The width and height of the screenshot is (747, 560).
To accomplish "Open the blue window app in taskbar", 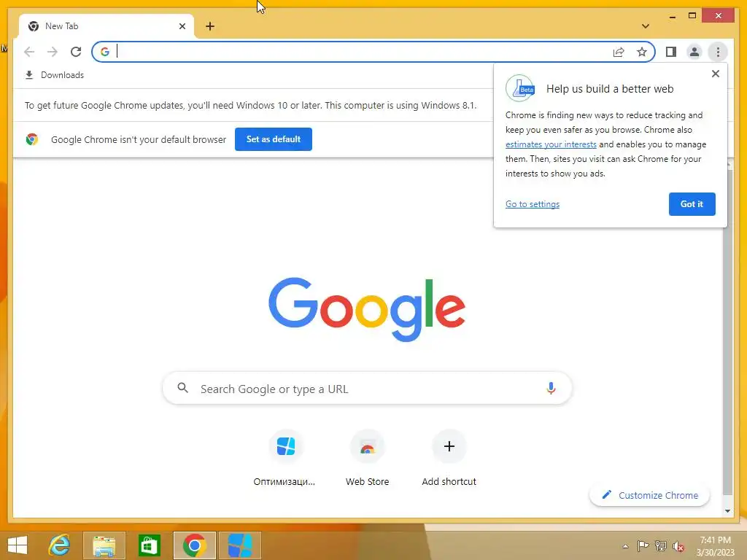I will point(239,545).
